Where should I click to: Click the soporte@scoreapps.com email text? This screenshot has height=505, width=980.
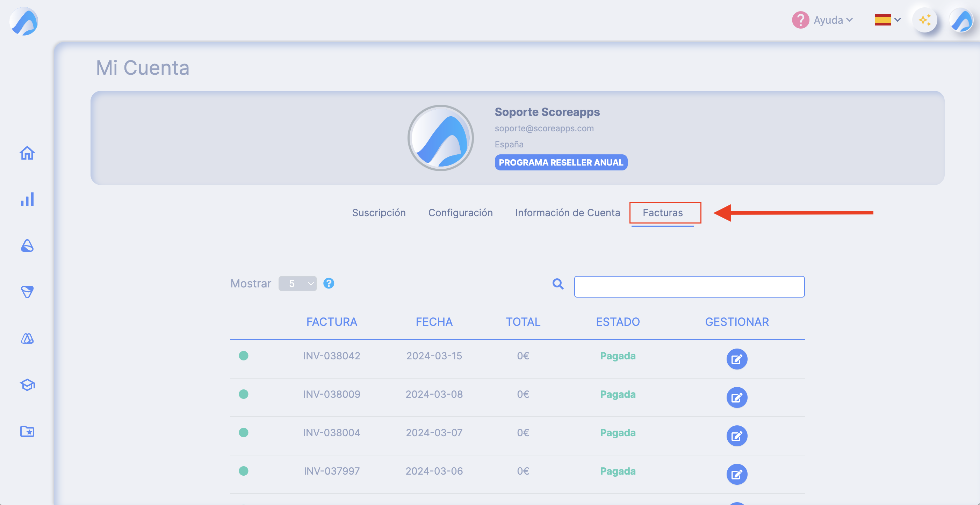[x=544, y=129]
